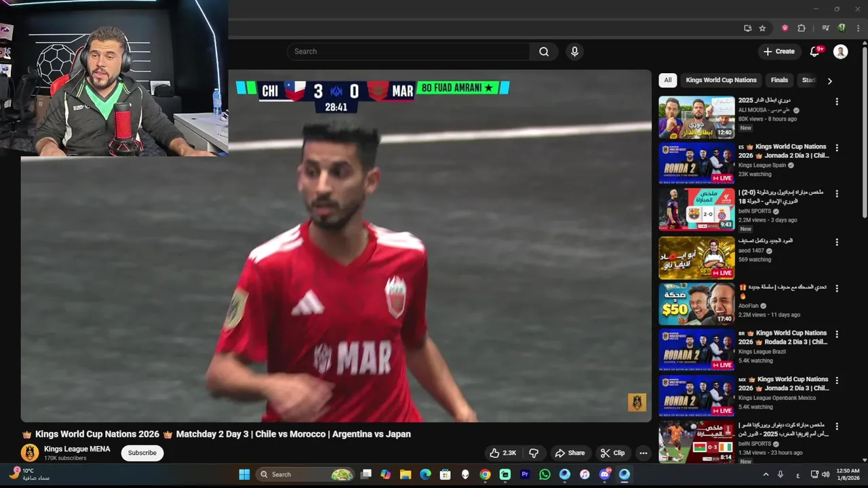Open the Windows Start menu
This screenshot has height=488, width=868.
tap(244, 474)
